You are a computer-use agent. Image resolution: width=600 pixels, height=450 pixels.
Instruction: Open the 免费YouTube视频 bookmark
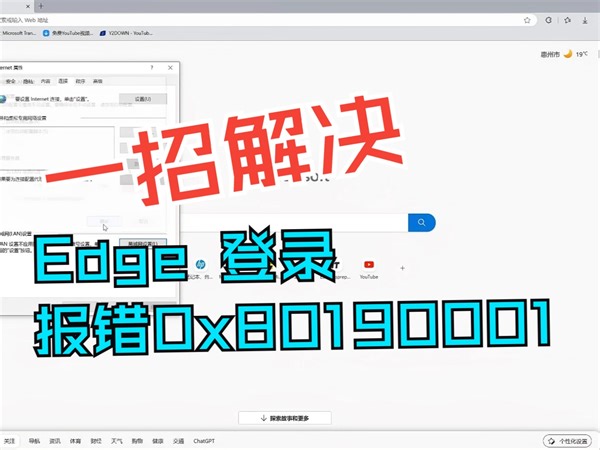pos(68,33)
